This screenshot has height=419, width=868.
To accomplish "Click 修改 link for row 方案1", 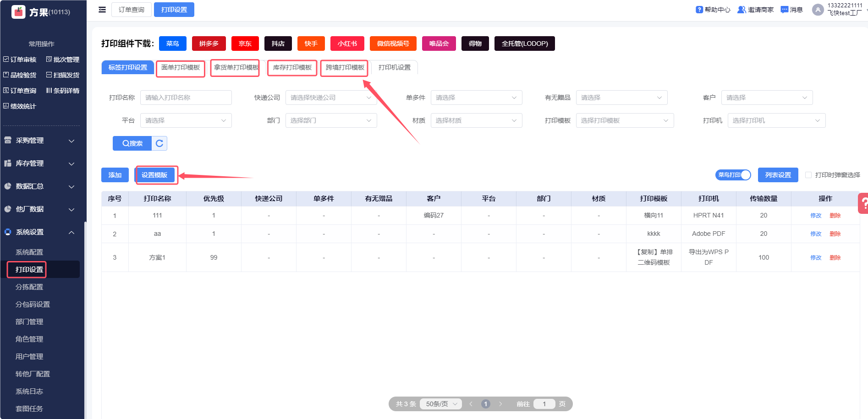I will pos(816,258).
